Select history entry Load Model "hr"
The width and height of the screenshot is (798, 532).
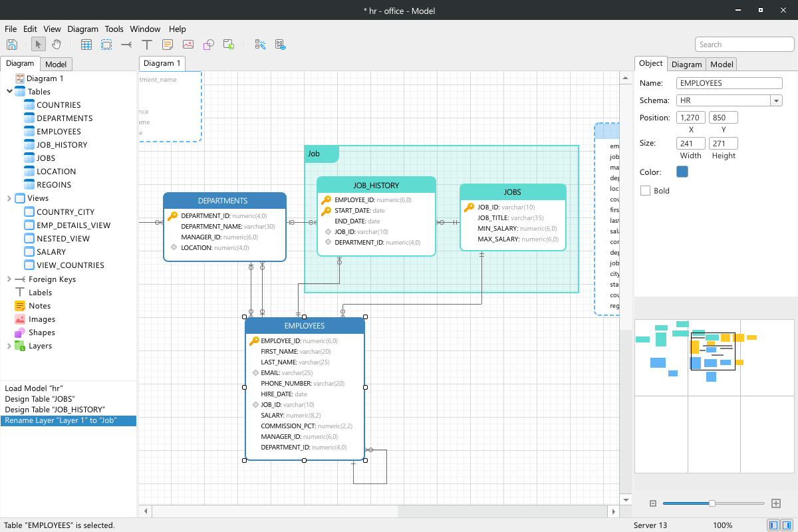click(68, 388)
